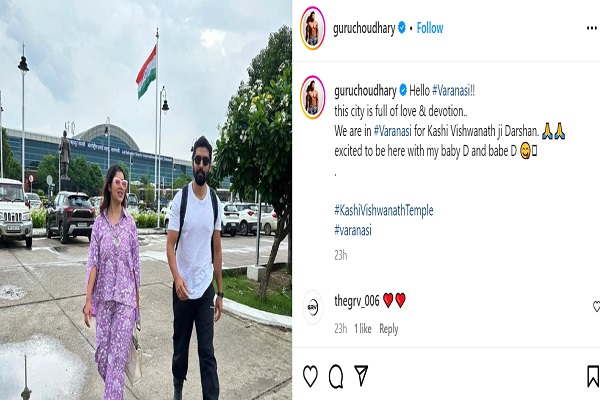Viewport: 600px width, 400px height.
Task: Open thegrv_006 username link
Action: 357,301
